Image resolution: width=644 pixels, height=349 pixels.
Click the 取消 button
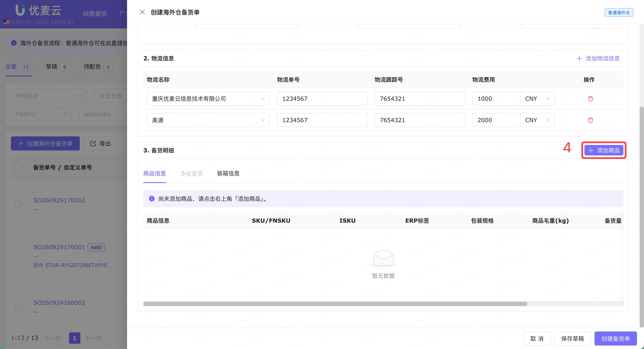click(x=537, y=338)
